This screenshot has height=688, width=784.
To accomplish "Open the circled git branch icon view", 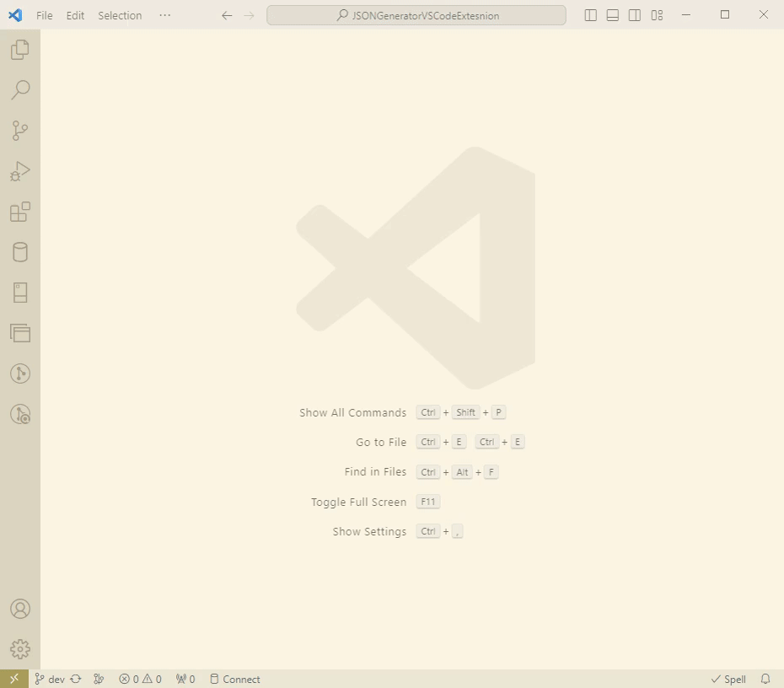I will [x=20, y=374].
